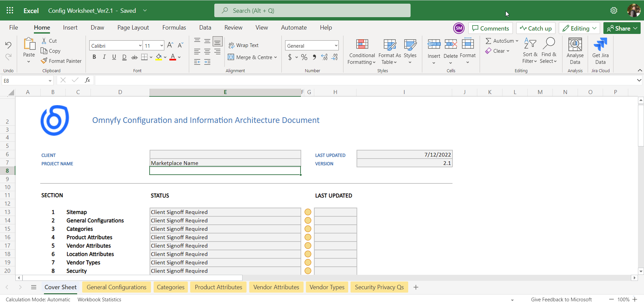Click the Undo arrow icon
This screenshot has width=644, height=303.
click(8, 45)
